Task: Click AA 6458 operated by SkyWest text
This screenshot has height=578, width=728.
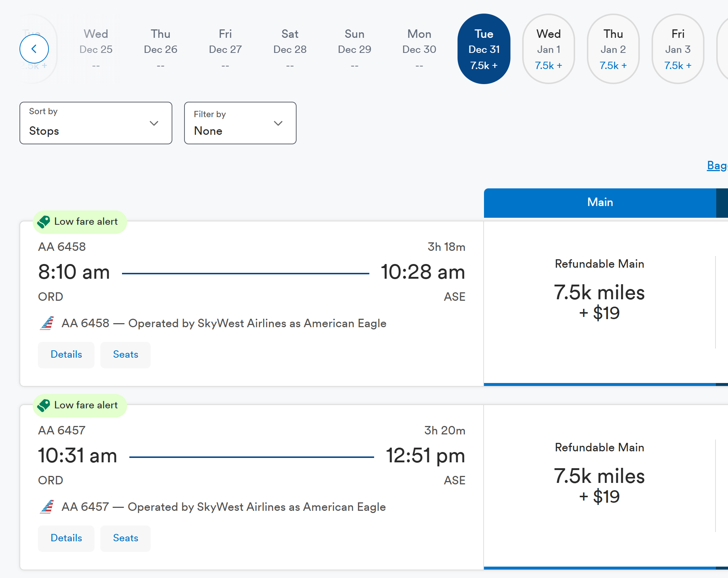Action: (x=224, y=324)
